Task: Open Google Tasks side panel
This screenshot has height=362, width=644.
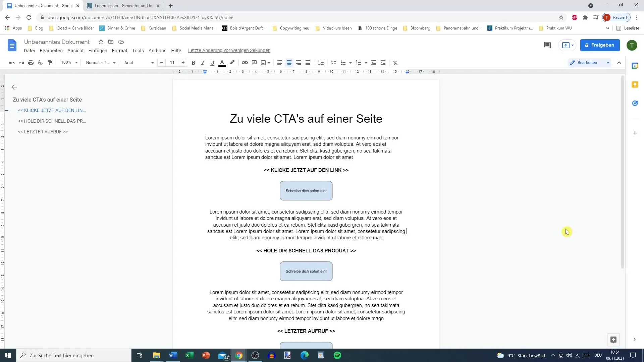Action: 635,103
